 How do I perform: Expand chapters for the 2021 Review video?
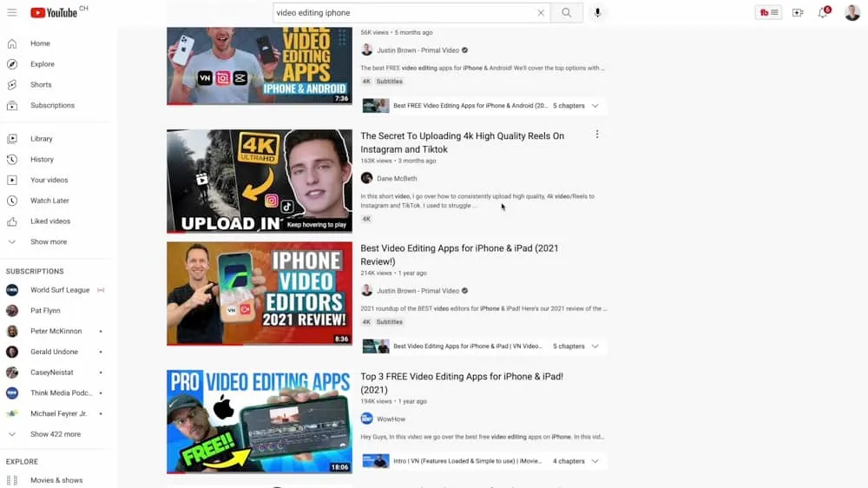595,346
